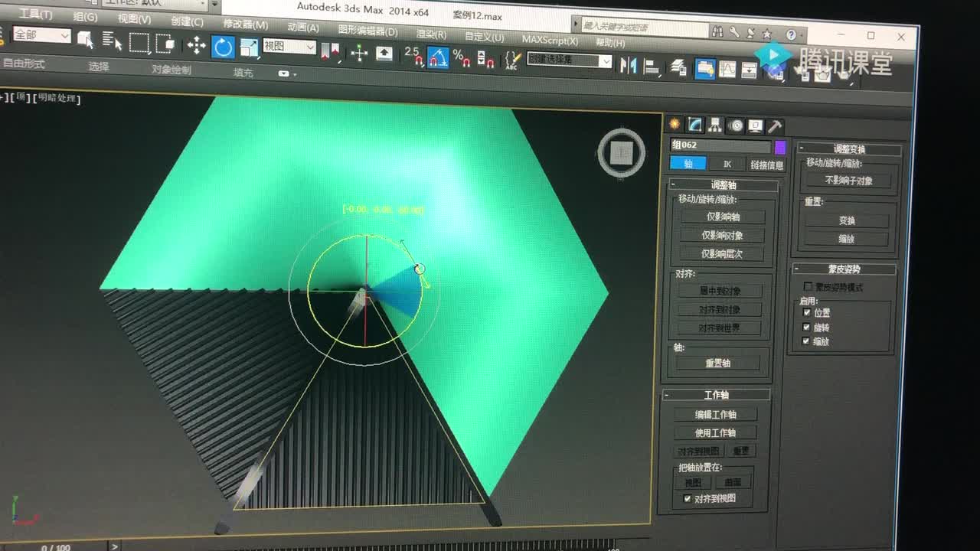
Task: Toggle the 不影响子对象 button
Action: [848, 181]
